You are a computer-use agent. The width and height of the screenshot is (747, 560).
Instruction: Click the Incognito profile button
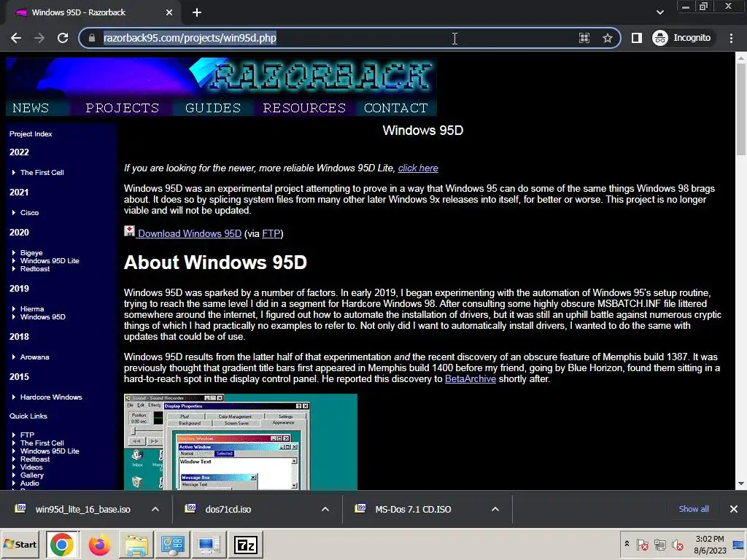point(682,38)
